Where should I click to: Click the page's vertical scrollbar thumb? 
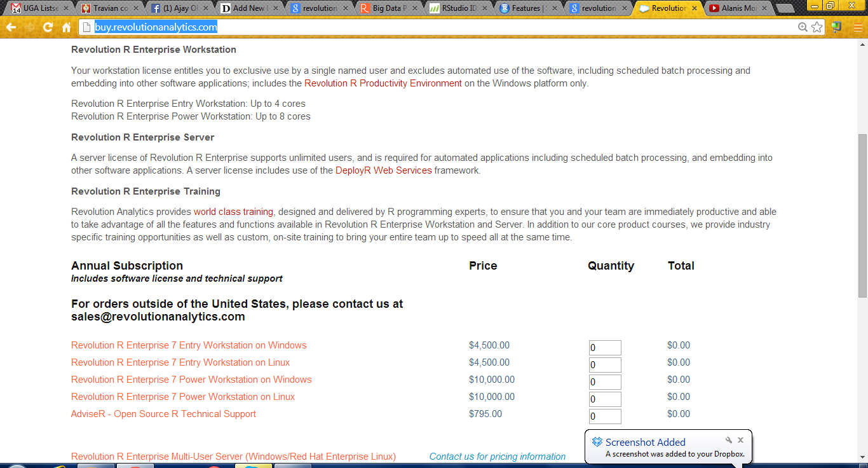(x=862, y=216)
